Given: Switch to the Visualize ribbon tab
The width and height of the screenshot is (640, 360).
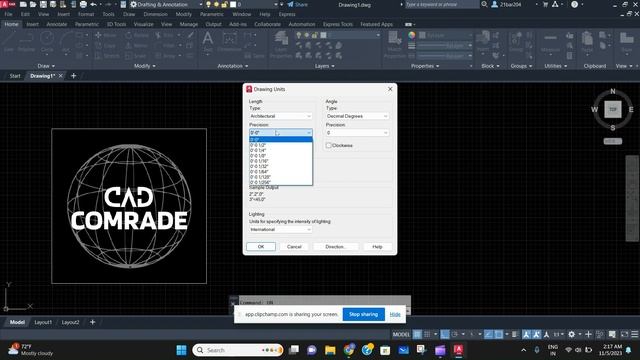Looking at the screenshot, I should pos(144,24).
